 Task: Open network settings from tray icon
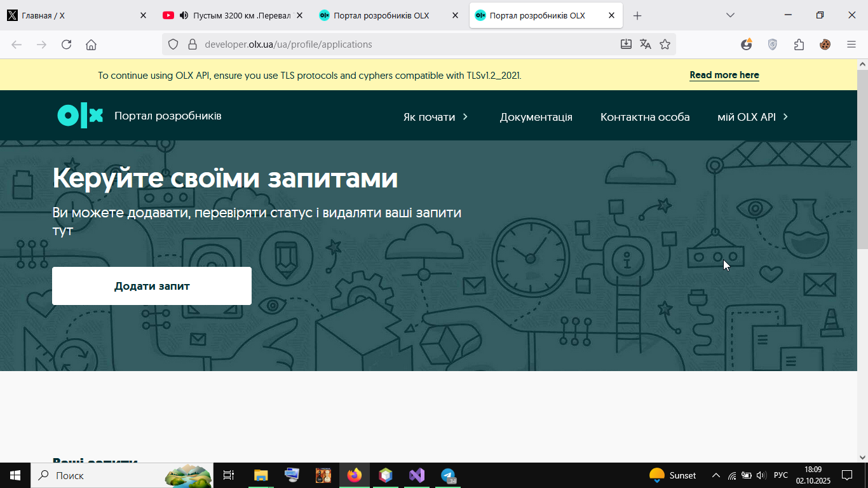click(732, 475)
